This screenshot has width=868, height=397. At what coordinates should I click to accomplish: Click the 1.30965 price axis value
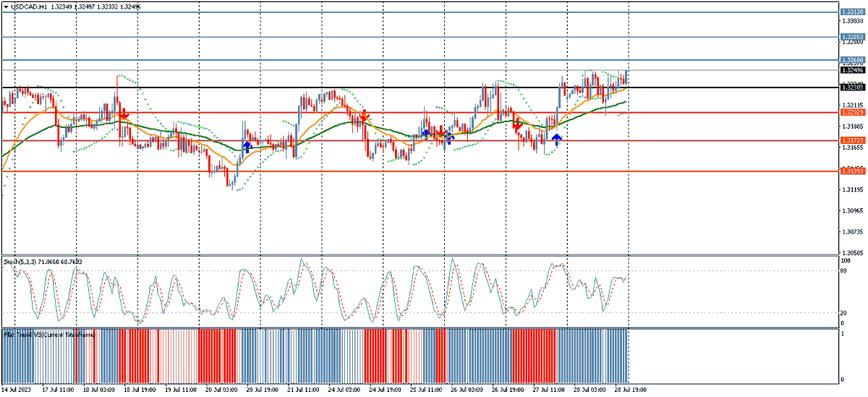pos(852,211)
